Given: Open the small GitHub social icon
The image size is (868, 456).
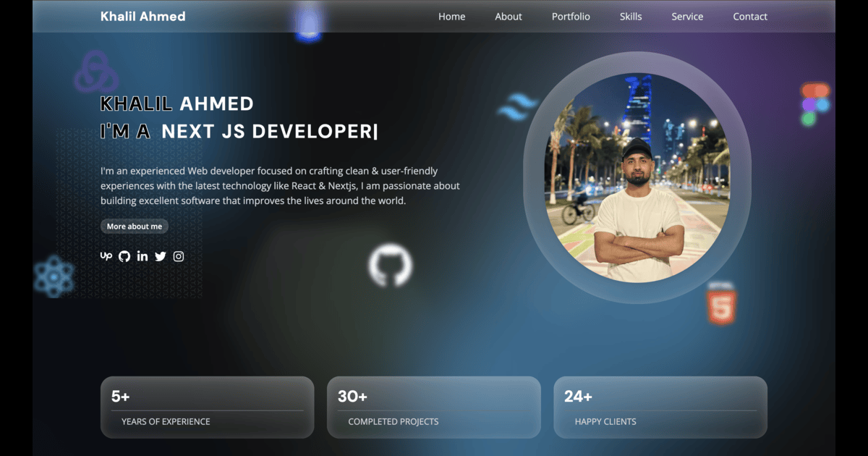Looking at the screenshot, I should 124,256.
